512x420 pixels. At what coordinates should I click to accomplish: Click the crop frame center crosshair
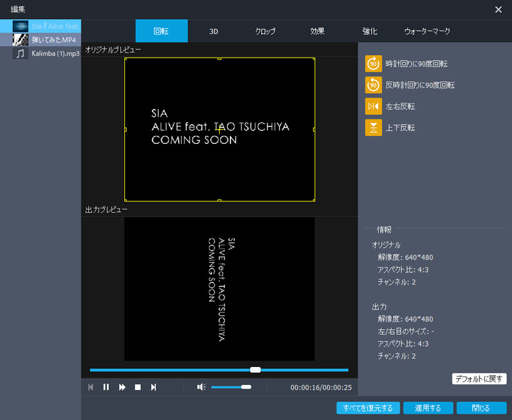point(220,130)
